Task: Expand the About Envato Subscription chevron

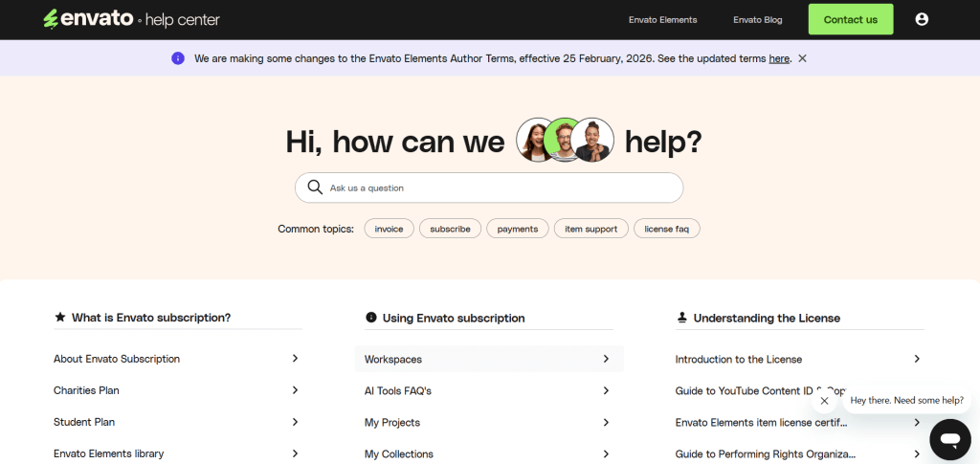Action: [295, 359]
